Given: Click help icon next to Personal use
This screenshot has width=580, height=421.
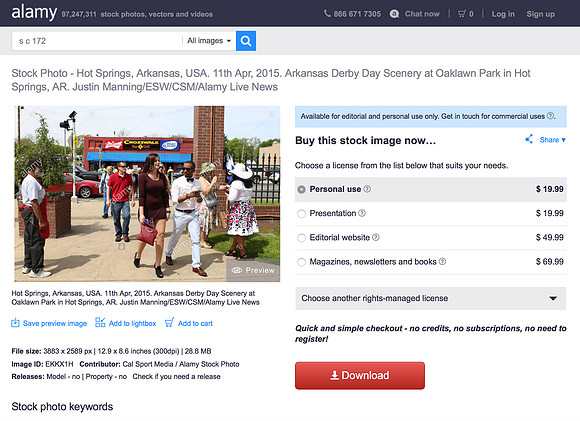Looking at the screenshot, I should pos(367,189).
